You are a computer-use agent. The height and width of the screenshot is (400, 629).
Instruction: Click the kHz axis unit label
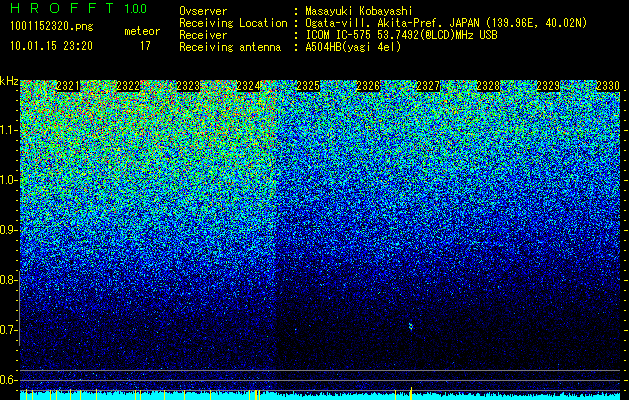(9, 81)
